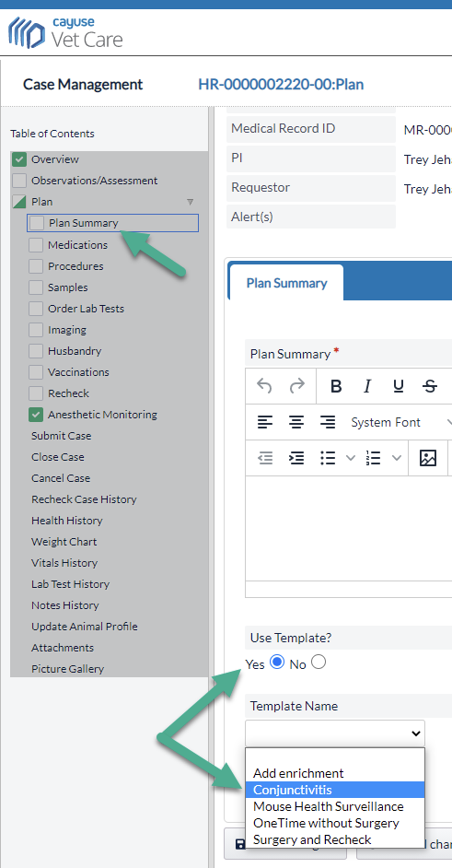Open the Template Name dropdown

[335, 733]
